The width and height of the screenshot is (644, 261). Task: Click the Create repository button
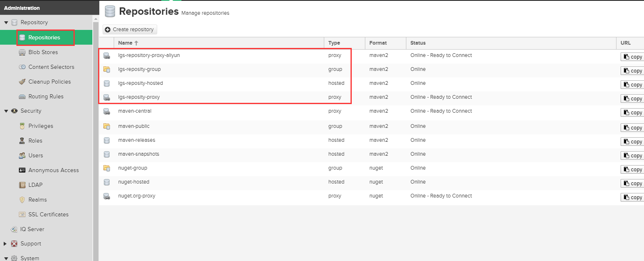pyautogui.click(x=130, y=30)
